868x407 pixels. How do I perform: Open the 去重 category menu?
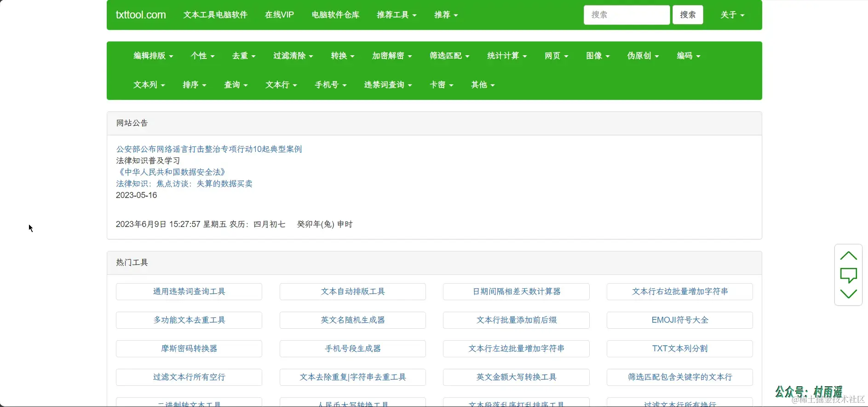click(x=244, y=56)
